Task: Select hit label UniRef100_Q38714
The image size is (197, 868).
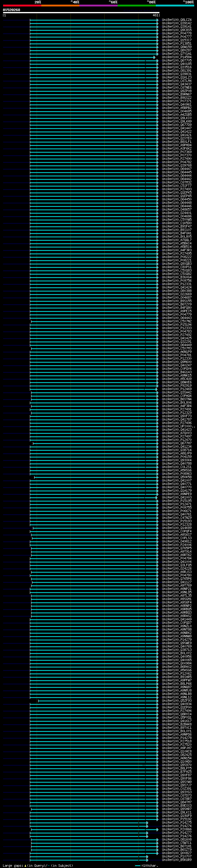Action: tap(176, 450)
